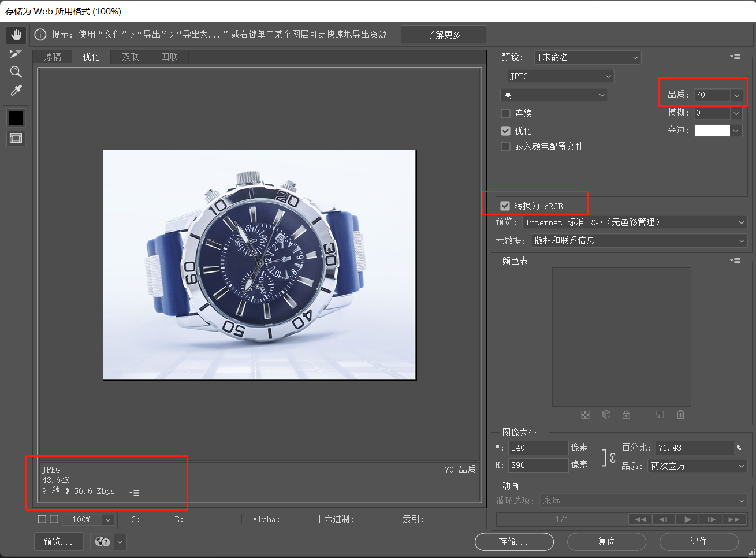Uncheck the 优化 checkbox

tap(505, 131)
